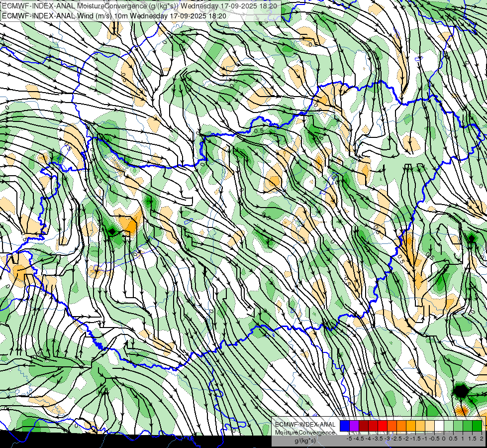Pick the peach swatch between -1 and -0.5
487x448 pixels.
(x=430, y=426)
